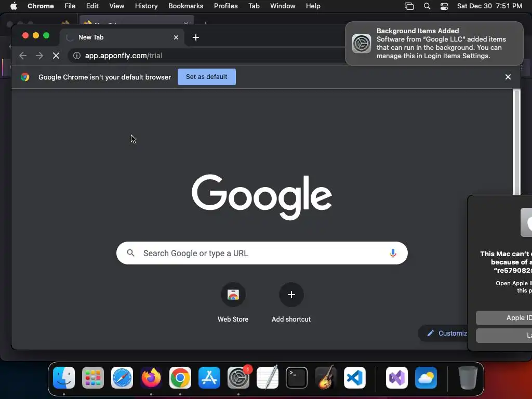Open the Window menu
Image resolution: width=532 pixels, height=399 pixels.
pos(283,6)
